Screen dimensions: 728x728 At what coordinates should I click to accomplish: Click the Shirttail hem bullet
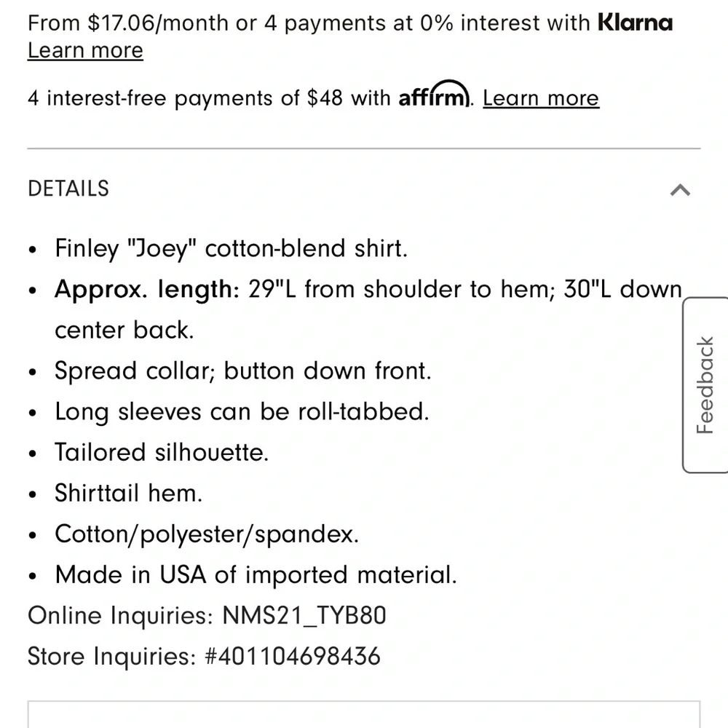(x=129, y=494)
